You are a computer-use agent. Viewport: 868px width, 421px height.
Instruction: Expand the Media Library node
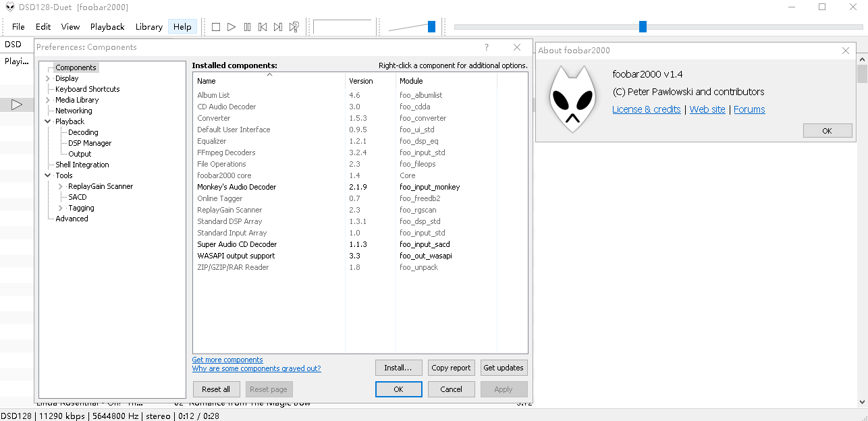[48, 100]
